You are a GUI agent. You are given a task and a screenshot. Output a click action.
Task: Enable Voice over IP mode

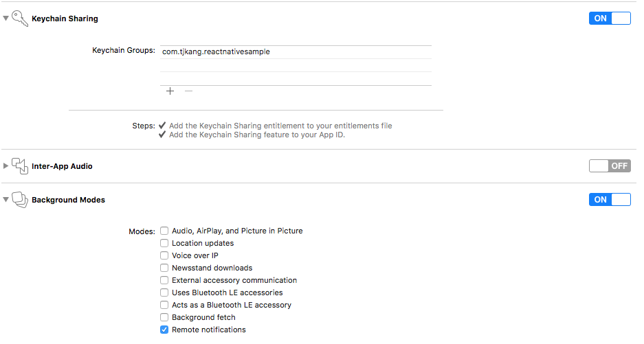(164, 255)
